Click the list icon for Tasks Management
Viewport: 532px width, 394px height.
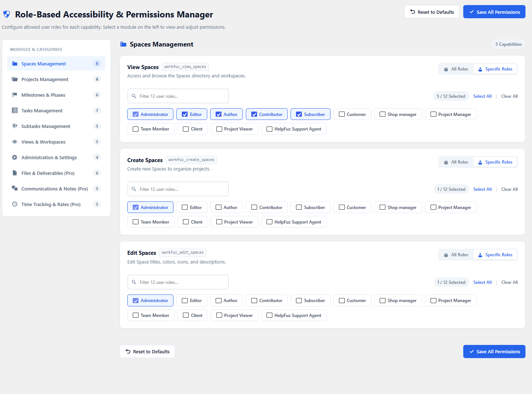pyautogui.click(x=15, y=110)
